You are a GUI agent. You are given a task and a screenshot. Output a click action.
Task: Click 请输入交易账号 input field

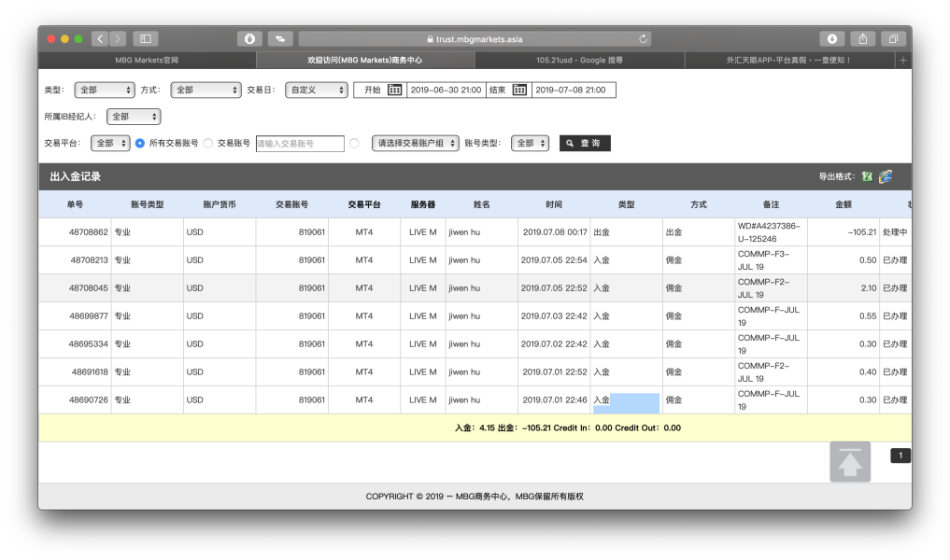coord(299,144)
